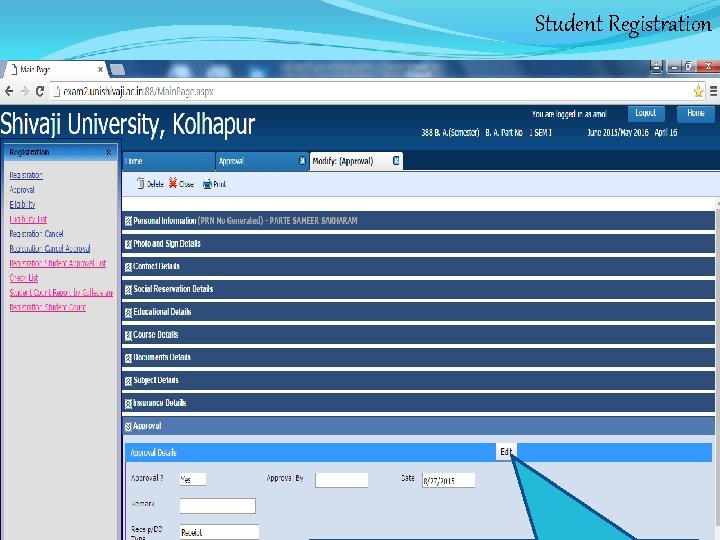Click the Print toolbar button
This screenshot has height=540, width=720.
click(214, 184)
